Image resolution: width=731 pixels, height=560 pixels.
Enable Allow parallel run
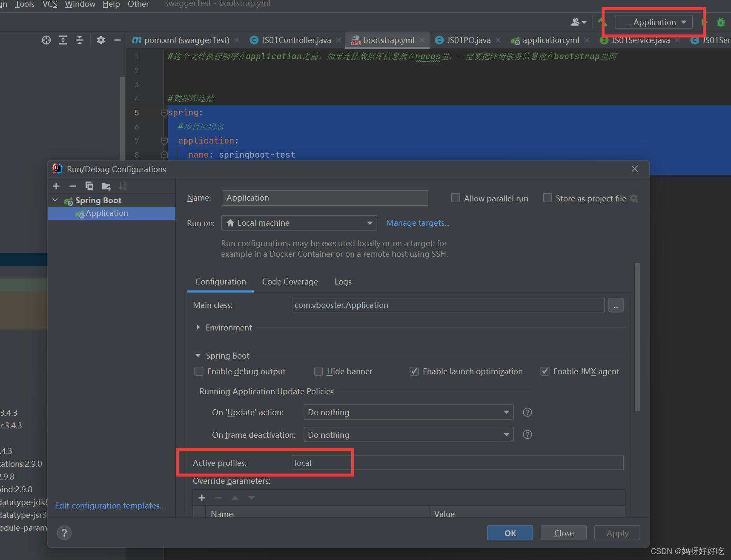tap(455, 198)
